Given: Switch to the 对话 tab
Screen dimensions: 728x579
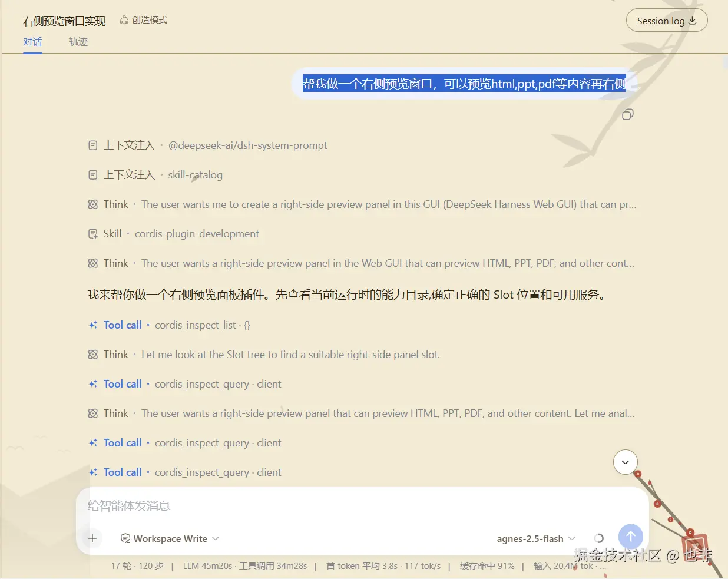Looking at the screenshot, I should click(32, 42).
